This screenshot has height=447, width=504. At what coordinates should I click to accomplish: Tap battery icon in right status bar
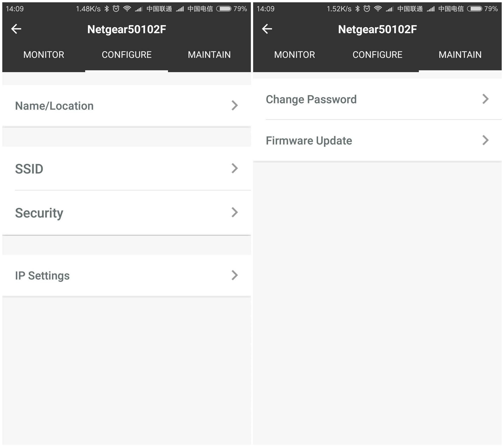coord(475,9)
